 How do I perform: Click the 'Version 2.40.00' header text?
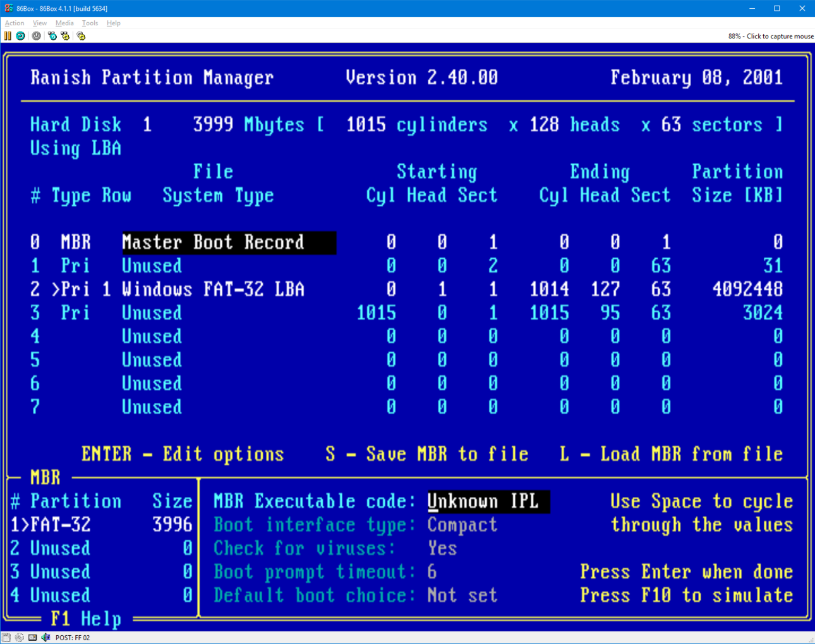[422, 78]
